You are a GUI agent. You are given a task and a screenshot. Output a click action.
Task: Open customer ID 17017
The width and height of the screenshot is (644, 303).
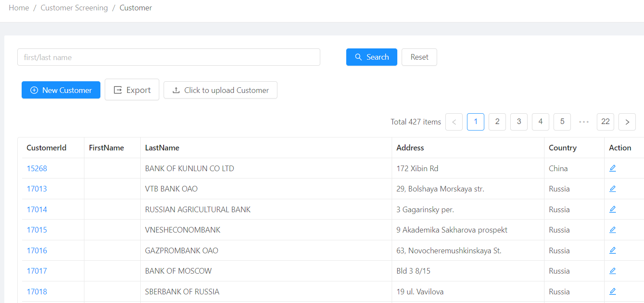click(37, 271)
